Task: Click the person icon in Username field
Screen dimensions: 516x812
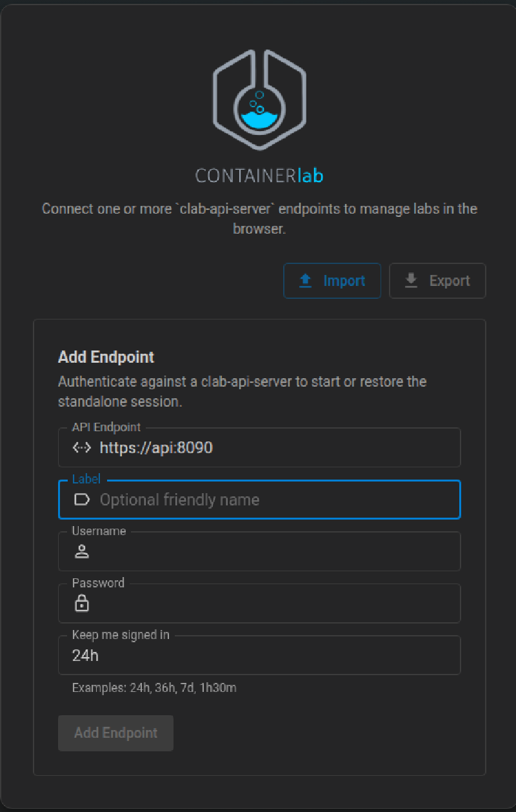Action: [81, 551]
